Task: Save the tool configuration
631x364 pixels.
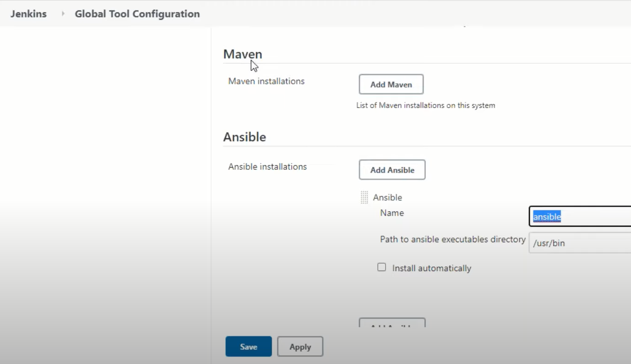Action: [249, 347]
